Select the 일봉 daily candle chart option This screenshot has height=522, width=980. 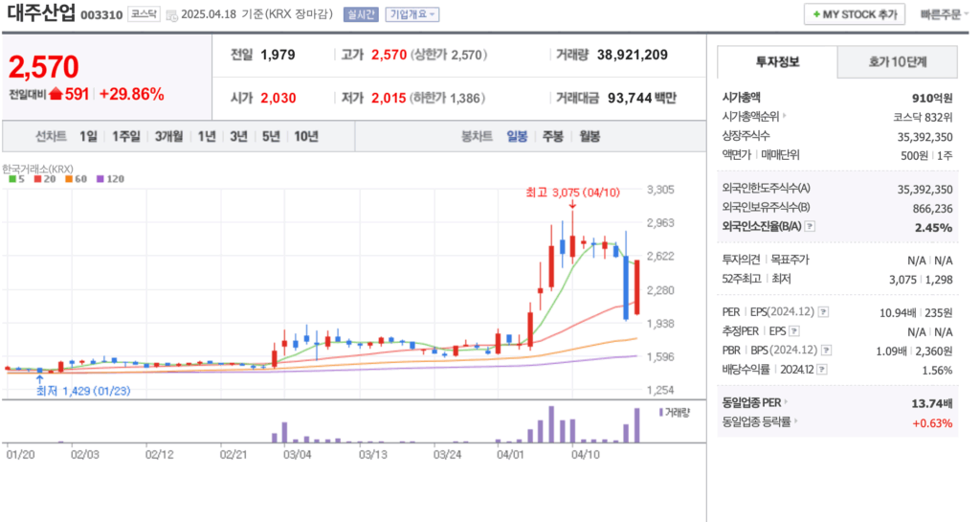tap(517, 136)
